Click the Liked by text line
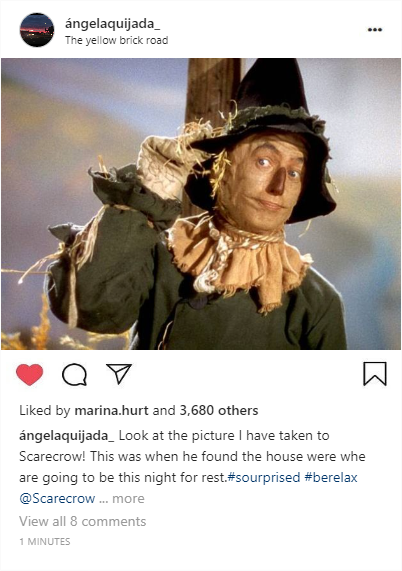 (139, 410)
